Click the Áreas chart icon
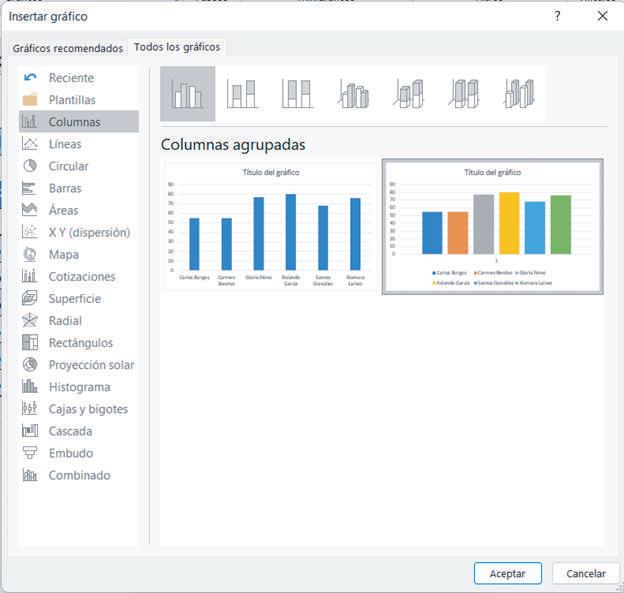Screen dimensions: 624x593 pos(30,210)
